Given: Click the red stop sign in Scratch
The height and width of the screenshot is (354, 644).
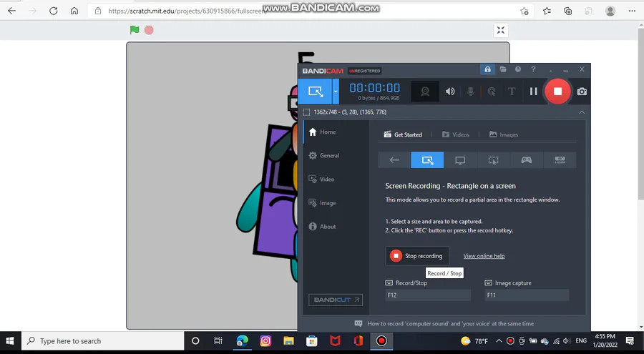Looking at the screenshot, I should point(149,30).
